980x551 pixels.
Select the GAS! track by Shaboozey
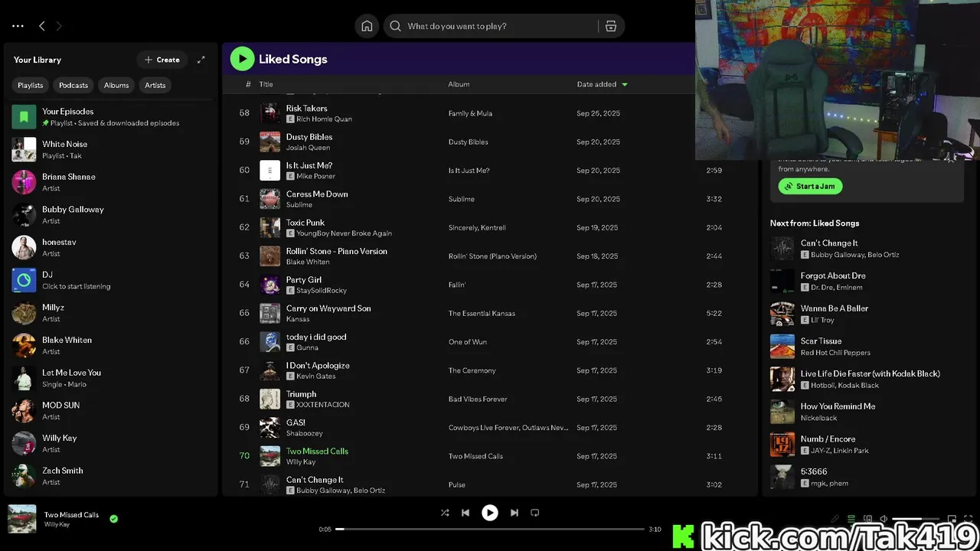click(x=490, y=428)
